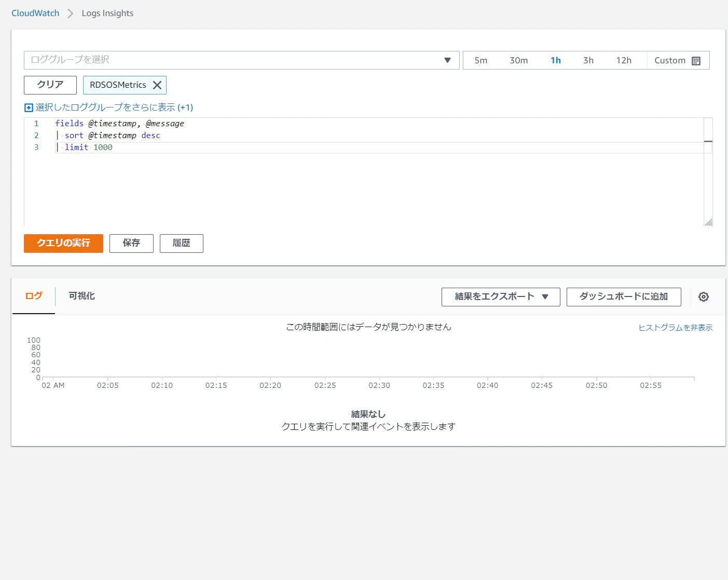Click line number 3 in the editor gutter
The width and height of the screenshot is (728, 580).
(36, 147)
